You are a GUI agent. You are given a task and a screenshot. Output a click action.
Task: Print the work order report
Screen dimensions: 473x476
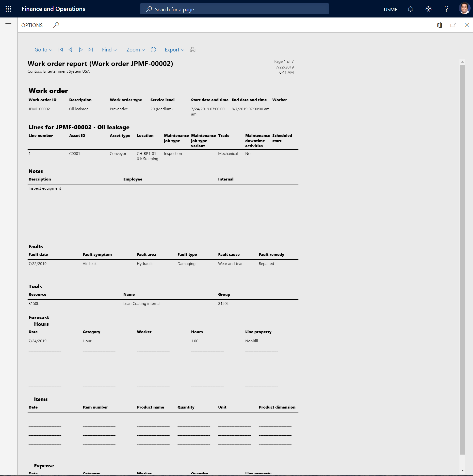[193, 50]
